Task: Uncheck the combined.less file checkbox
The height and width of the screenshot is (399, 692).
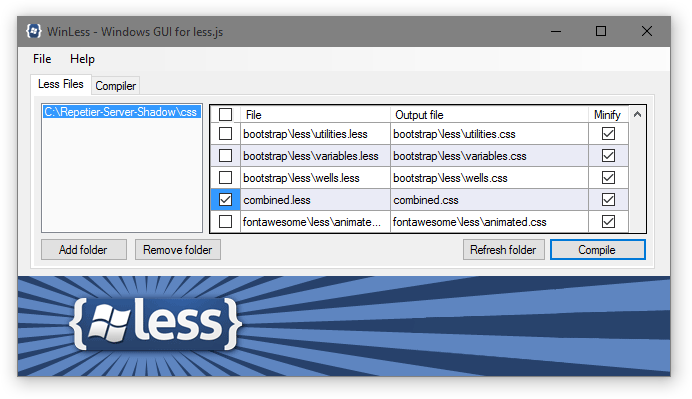Action: pos(226,200)
